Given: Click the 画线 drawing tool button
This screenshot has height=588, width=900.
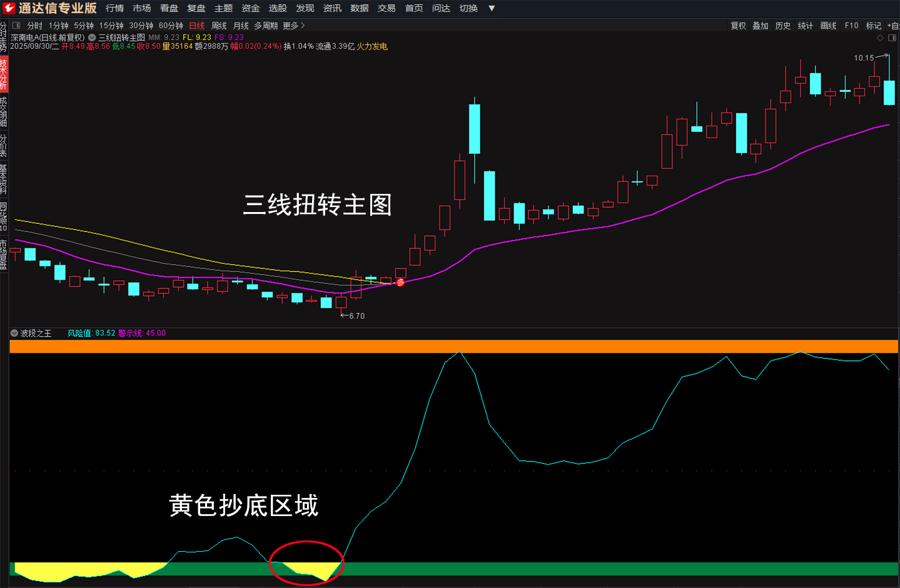Looking at the screenshot, I should [x=828, y=26].
